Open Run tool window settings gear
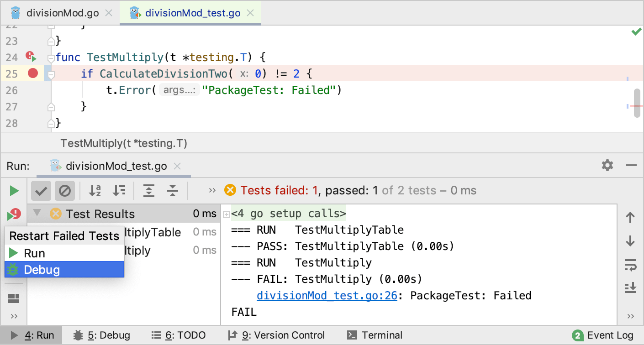 [607, 165]
